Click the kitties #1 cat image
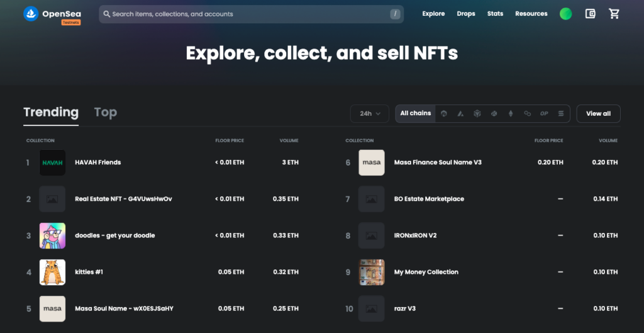This screenshot has height=333, width=644. (x=53, y=272)
